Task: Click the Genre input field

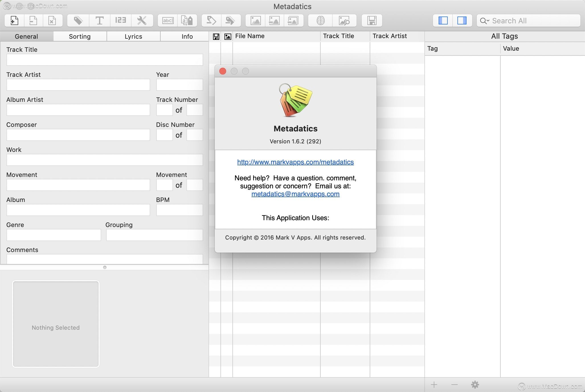Action: (54, 235)
